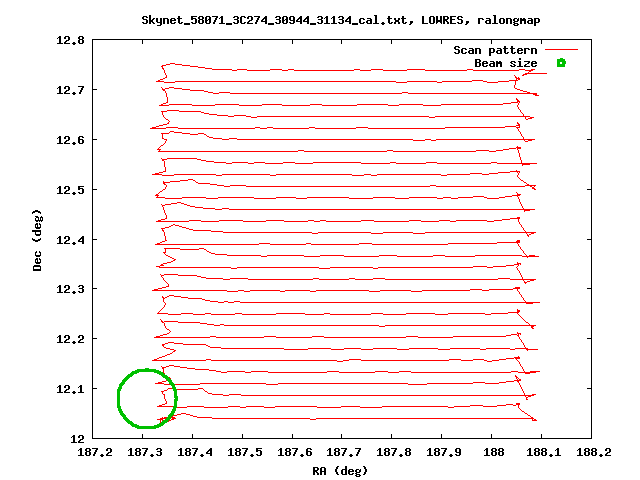Click the y-axis tick label 12.8
Screen dimensions: 640x480
(70, 40)
